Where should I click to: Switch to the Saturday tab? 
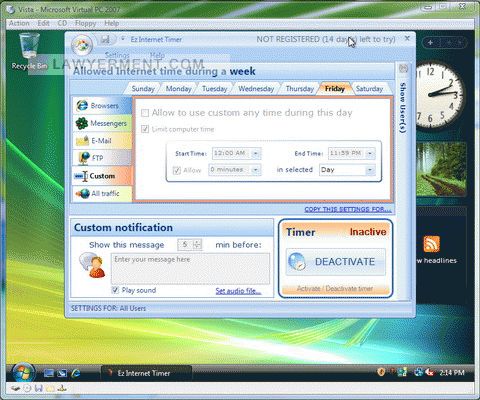pyautogui.click(x=369, y=89)
